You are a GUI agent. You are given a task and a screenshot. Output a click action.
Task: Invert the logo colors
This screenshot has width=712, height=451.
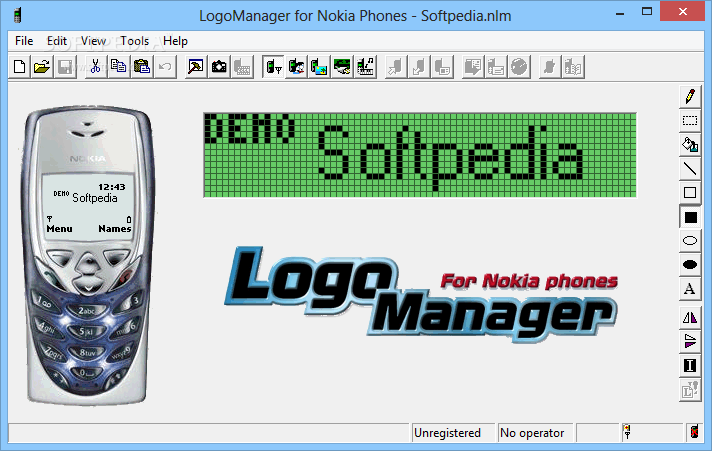coord(690,366)
